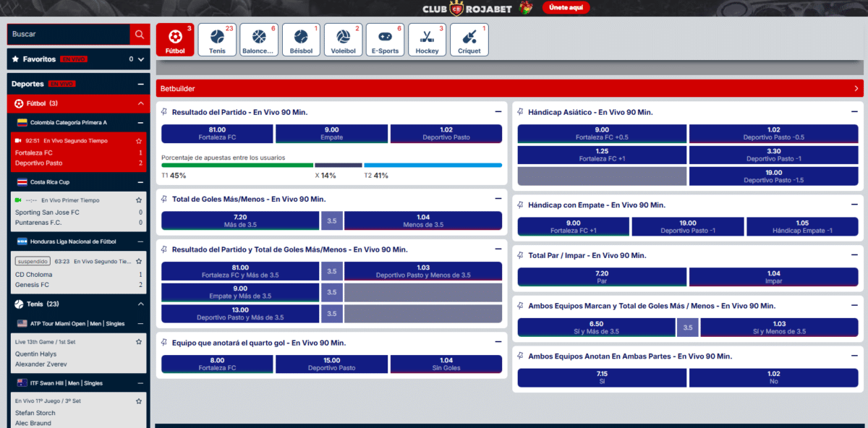The image size is (868, 428).
Task: Collapse the Costa Rica Cup league
Action: coord(140,182)
